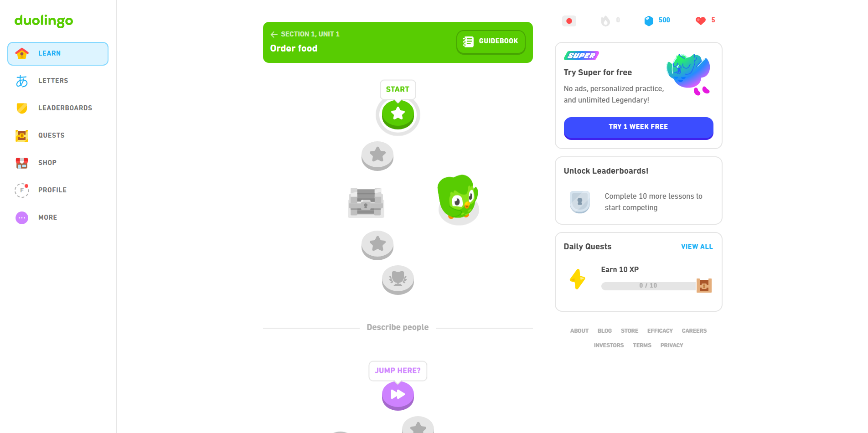868x433 pixels.
Task: View your Profile
Action: [x=52, y=190]
